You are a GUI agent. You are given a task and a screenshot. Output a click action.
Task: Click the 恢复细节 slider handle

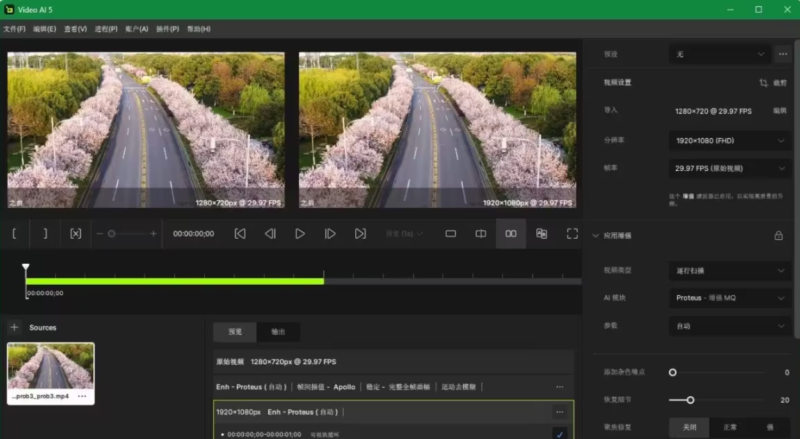tap(690, 399)
